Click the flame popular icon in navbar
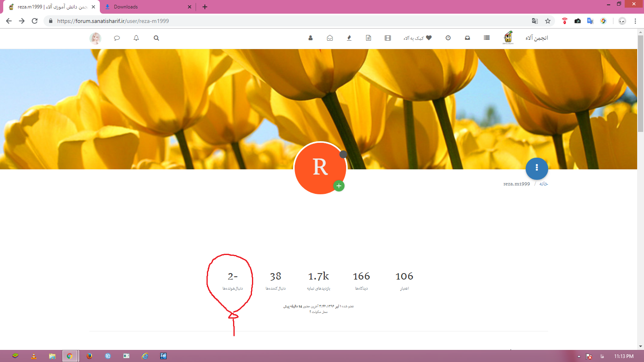The image size is (644, 362). [349, 38]
